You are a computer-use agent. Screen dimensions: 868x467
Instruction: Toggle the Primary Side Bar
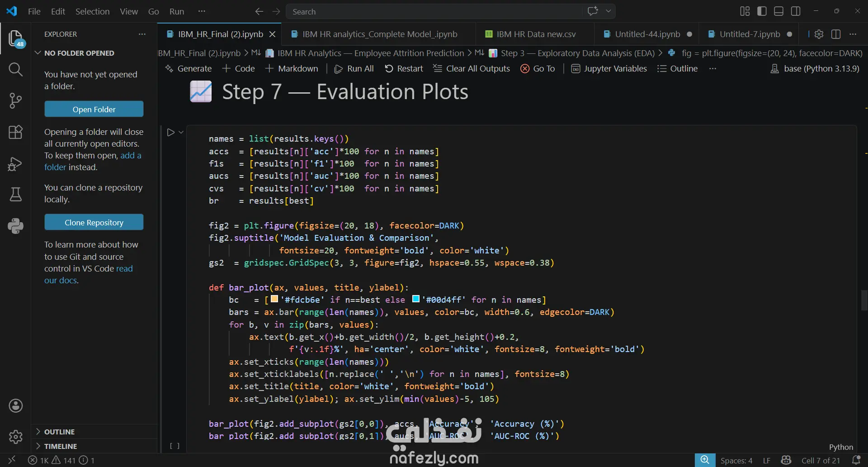pyautogui.click(x=762, y=11)
